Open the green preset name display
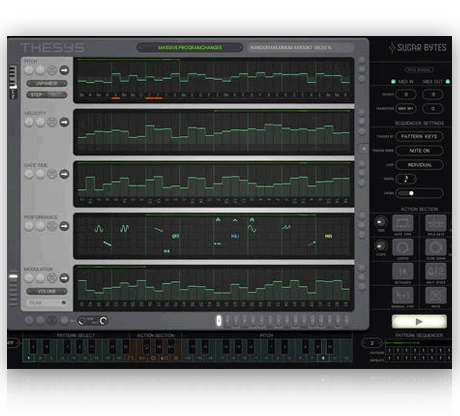460x416 pixels. point(190,47)
